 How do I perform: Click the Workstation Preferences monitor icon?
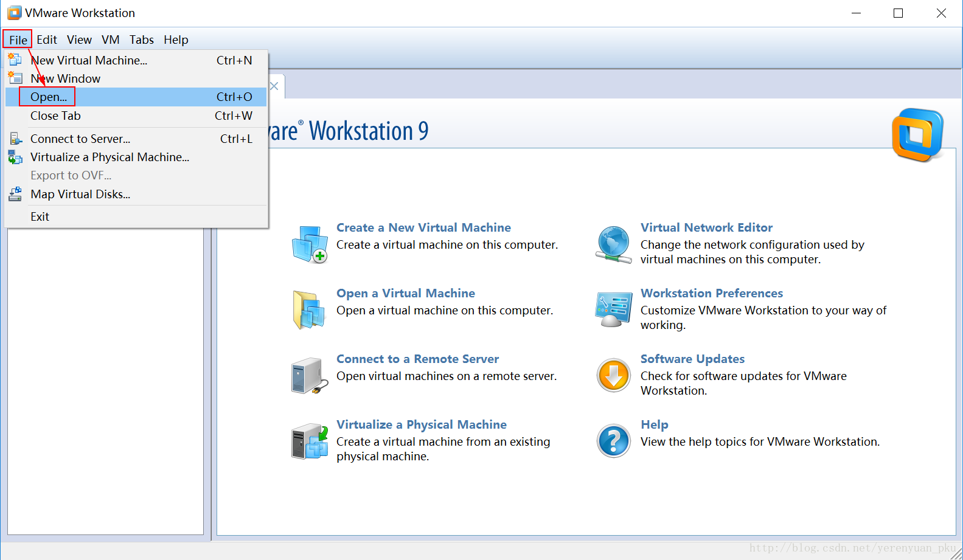tap(614, 309)
